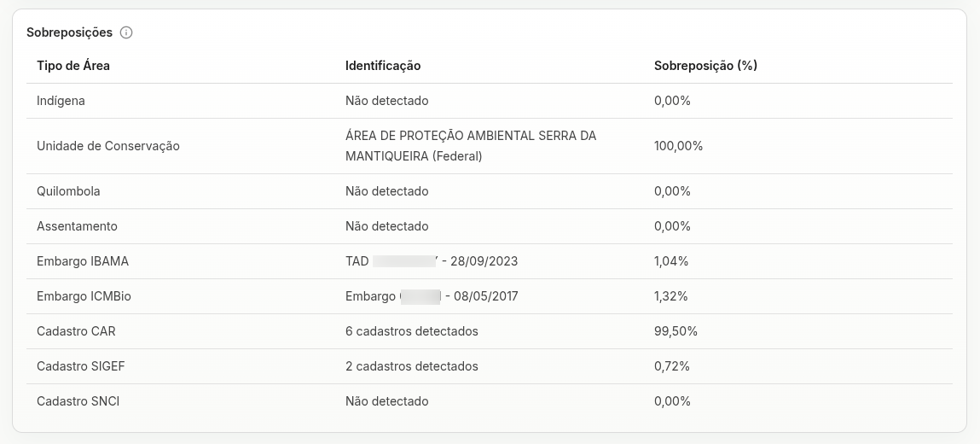Click the Tipo de Área column header
Screen dimensions: 980x444
(73, 66)
